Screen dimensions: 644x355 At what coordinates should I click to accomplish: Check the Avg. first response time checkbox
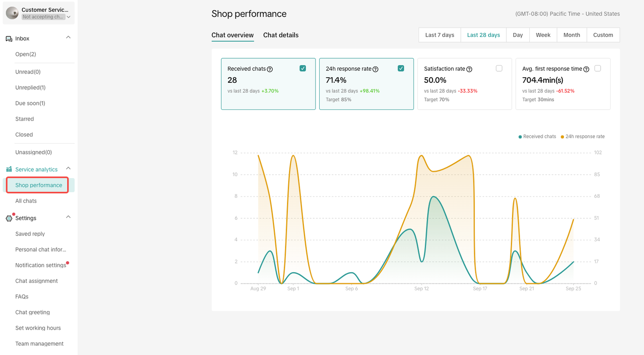[x=598, y=68]
